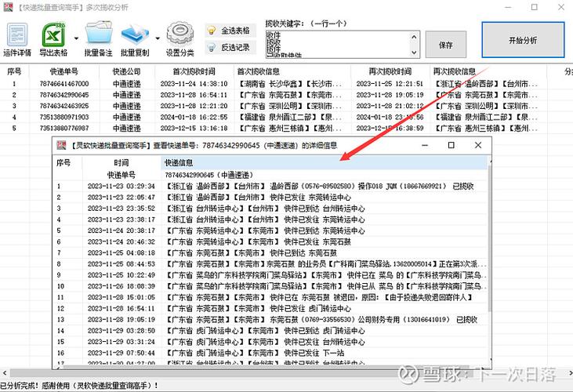Click the 导出表格 Excel export icon
The width and height of the screenshot is (573, 392).
53,39
